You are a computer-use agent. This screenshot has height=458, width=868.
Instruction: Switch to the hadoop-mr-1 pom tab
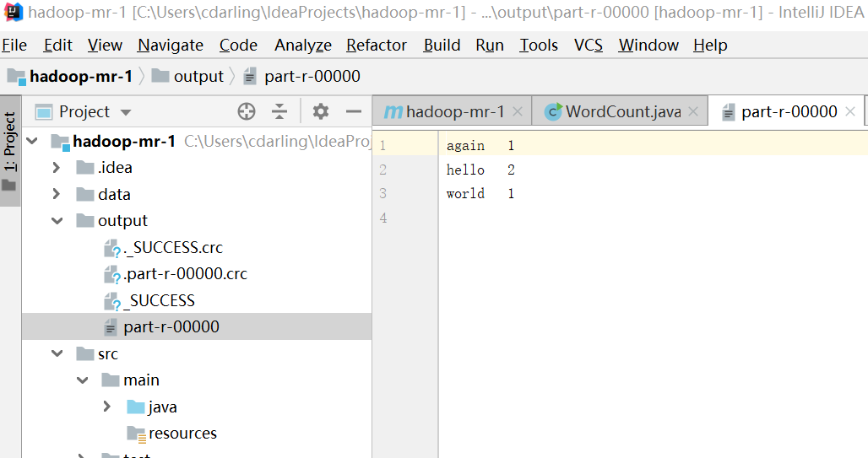[x=452, y=111]
